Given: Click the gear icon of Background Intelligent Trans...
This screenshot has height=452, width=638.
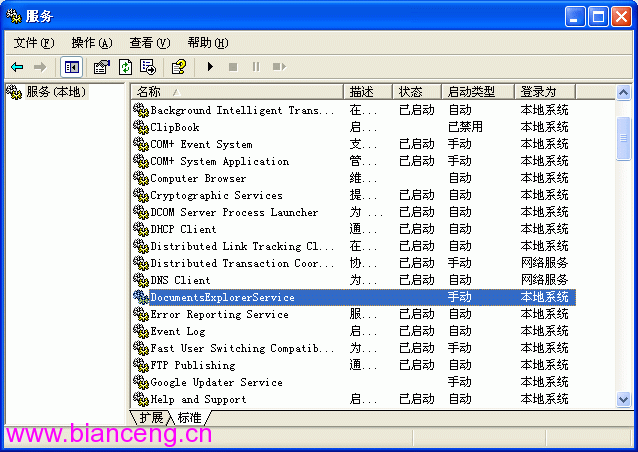Looking at the screenshot, I should point(141,110).
